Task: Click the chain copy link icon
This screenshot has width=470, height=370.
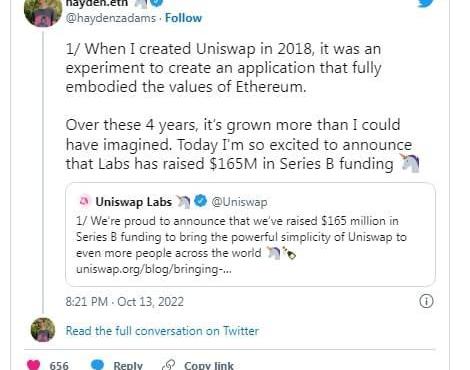Action: [169, 365]
